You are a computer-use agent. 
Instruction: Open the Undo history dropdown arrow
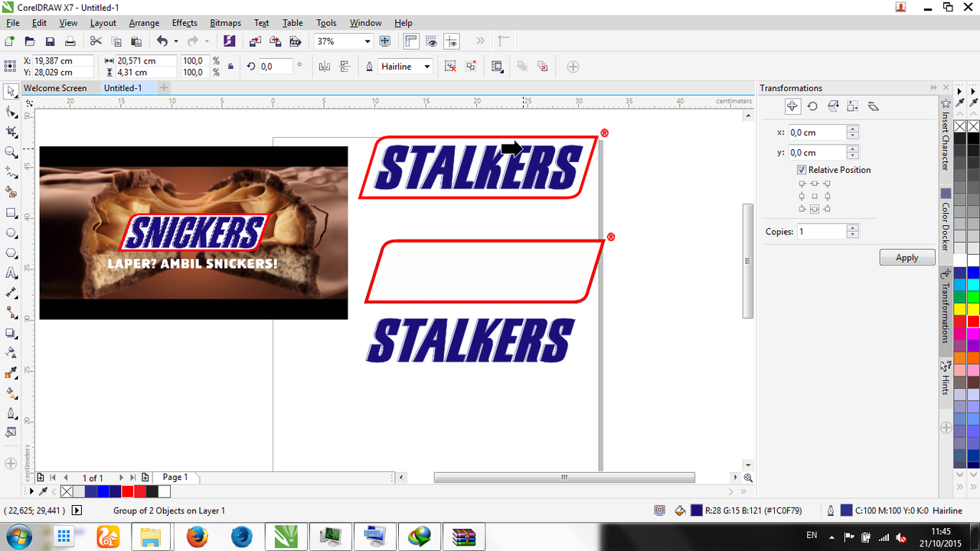pos(175,41)
